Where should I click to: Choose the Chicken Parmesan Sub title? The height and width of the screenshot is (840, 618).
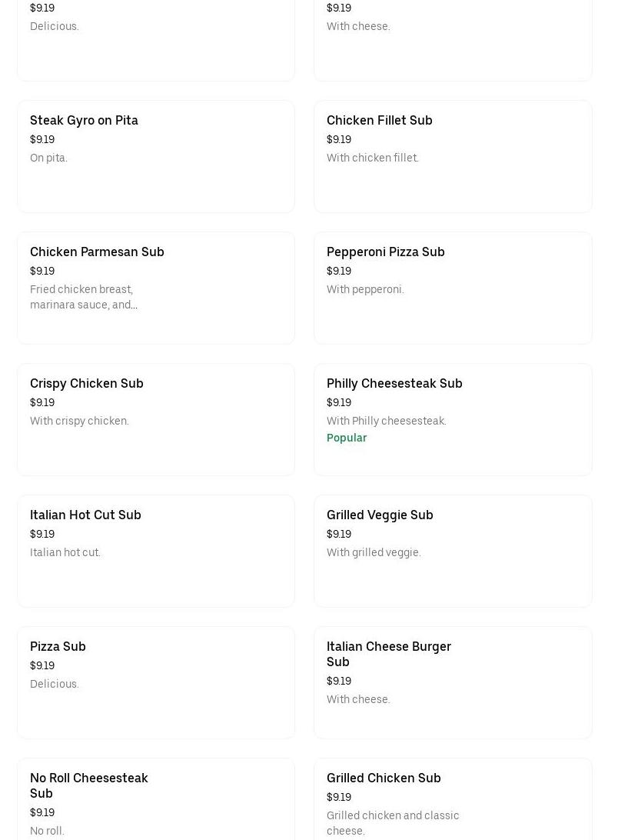[x=97, y=252]
